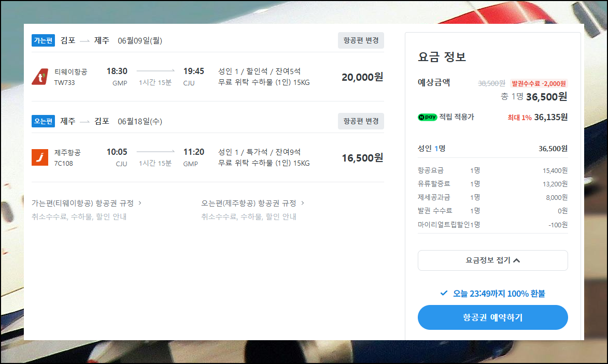Click the 가는편 departure badge

pyautogui.click(x=43, y=40)
